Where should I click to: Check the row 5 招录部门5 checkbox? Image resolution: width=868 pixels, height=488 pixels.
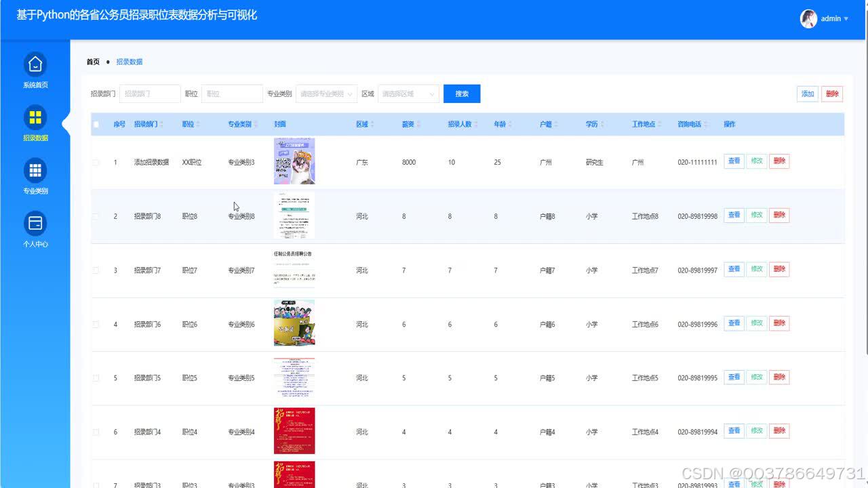coord(96,378)
